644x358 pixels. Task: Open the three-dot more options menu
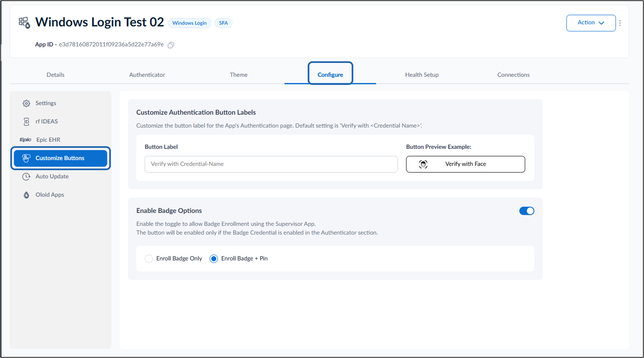coord(620,23)
